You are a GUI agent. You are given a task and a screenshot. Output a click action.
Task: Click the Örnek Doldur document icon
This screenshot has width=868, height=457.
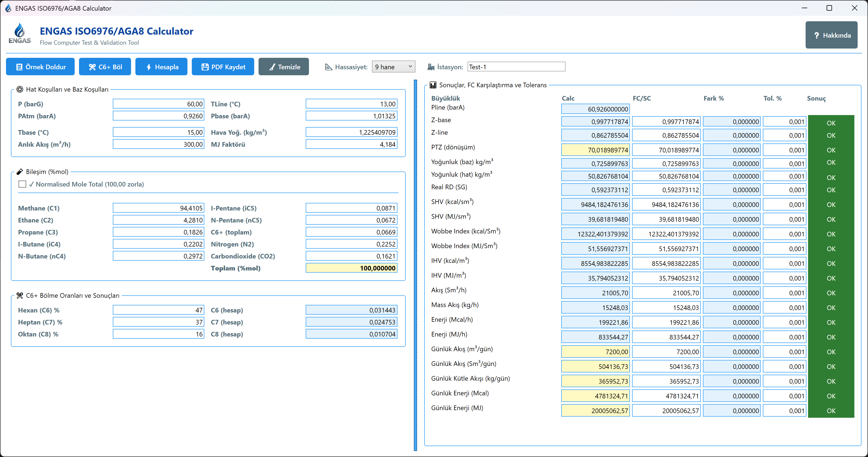click(x=20, y=67)
